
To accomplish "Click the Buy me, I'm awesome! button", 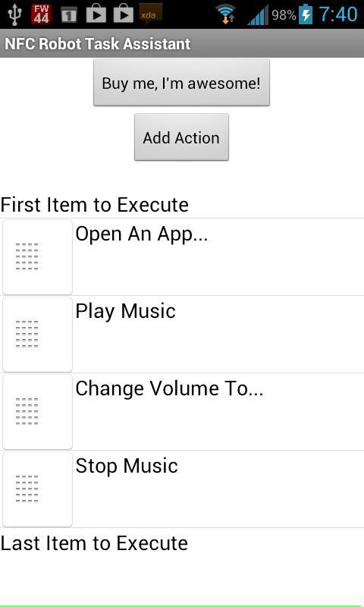I will 181,83.
